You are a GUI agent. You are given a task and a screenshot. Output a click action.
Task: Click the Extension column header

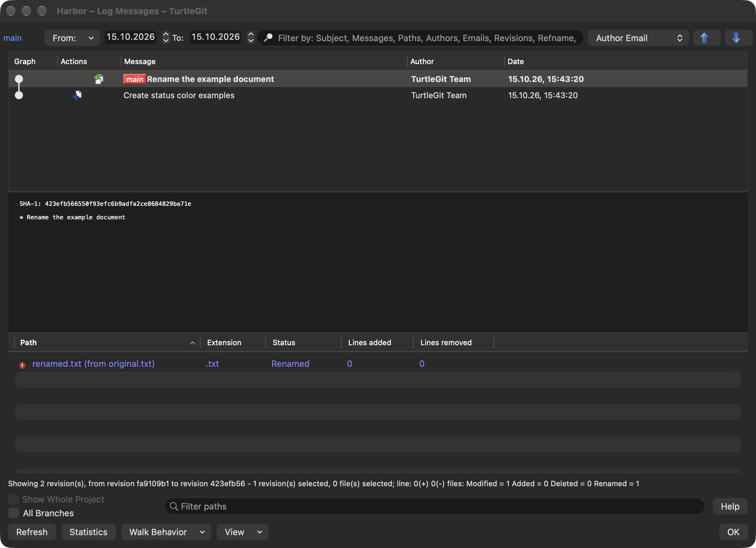(x=233, y=342)
